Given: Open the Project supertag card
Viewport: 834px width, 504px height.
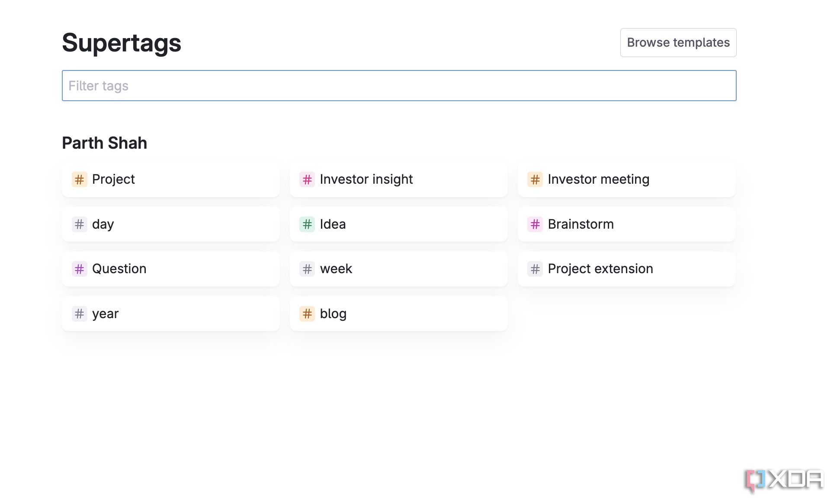Looking at the screenshot, I should pyautogui.click(x=171, y=179).
